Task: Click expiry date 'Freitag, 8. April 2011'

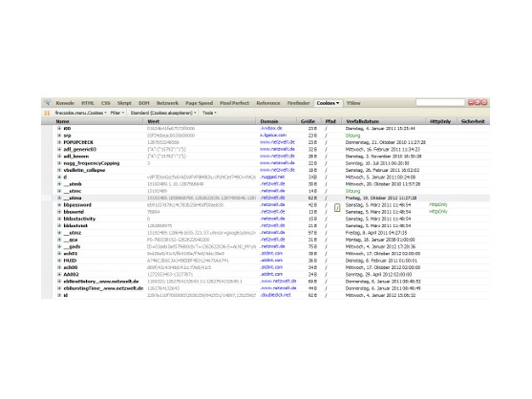Action: 376,233
